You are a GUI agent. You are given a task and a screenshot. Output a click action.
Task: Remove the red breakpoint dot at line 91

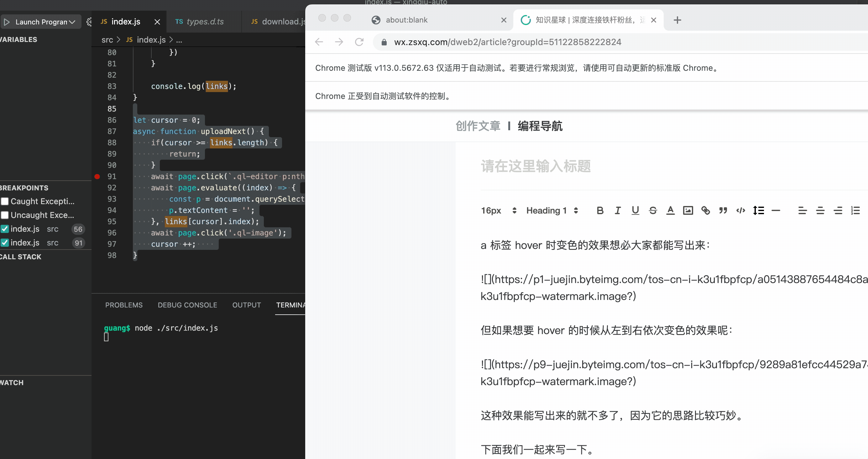point(97,177)
